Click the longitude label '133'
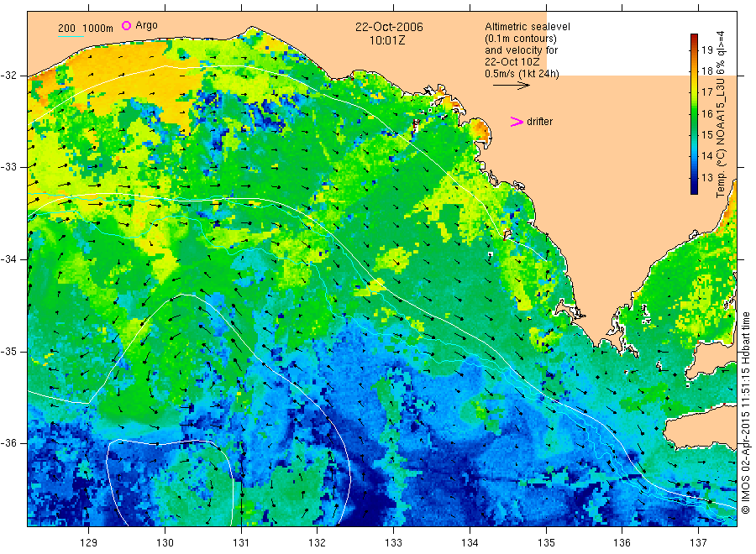 pyautogui.click(x=393, y=543)
